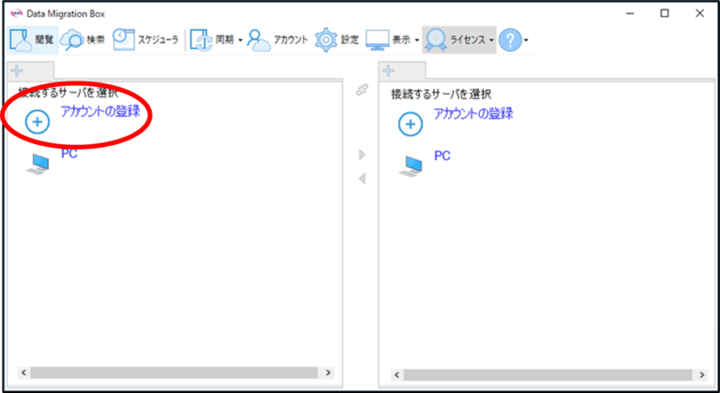The image size is (720, 393).
Task: Select the PC item in right pane
Action: point(442,156)
